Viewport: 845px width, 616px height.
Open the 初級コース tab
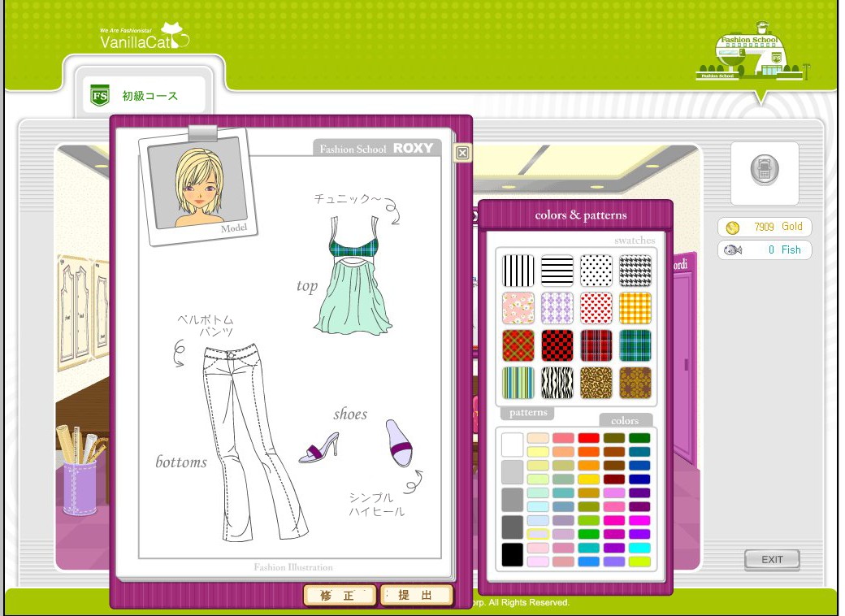[144, 95]
